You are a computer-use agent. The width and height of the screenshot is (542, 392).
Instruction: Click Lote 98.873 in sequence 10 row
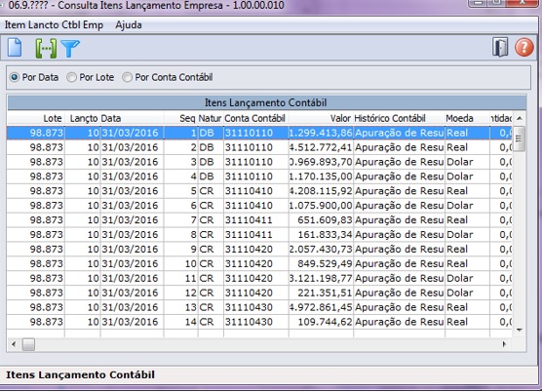pos(36,263)
